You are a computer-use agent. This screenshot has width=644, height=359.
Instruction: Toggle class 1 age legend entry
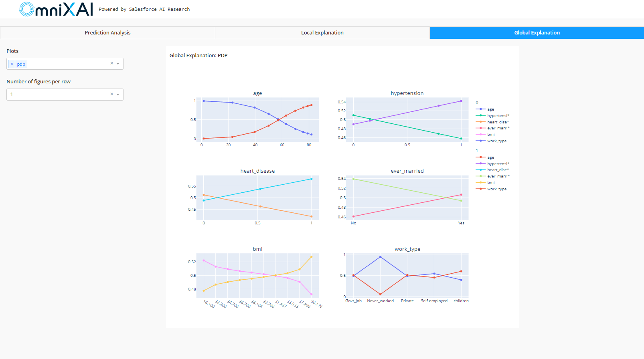click(x=485, y=157)
